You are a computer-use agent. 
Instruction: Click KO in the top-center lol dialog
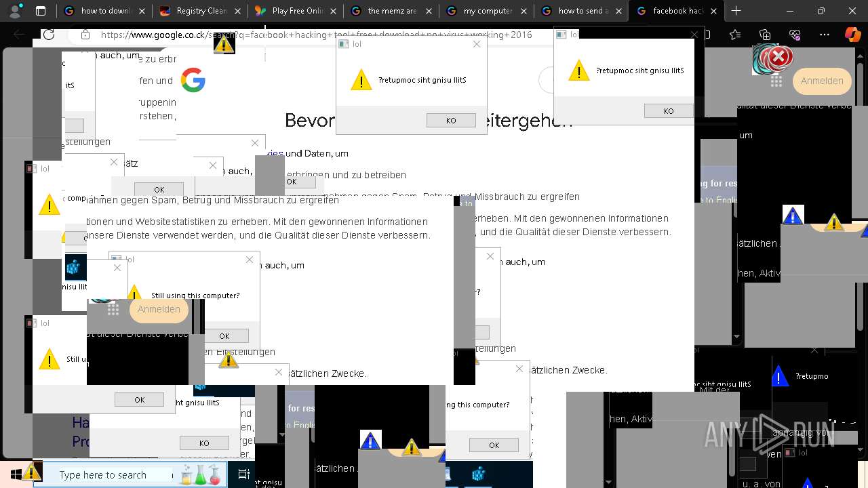tap(451, 120)
